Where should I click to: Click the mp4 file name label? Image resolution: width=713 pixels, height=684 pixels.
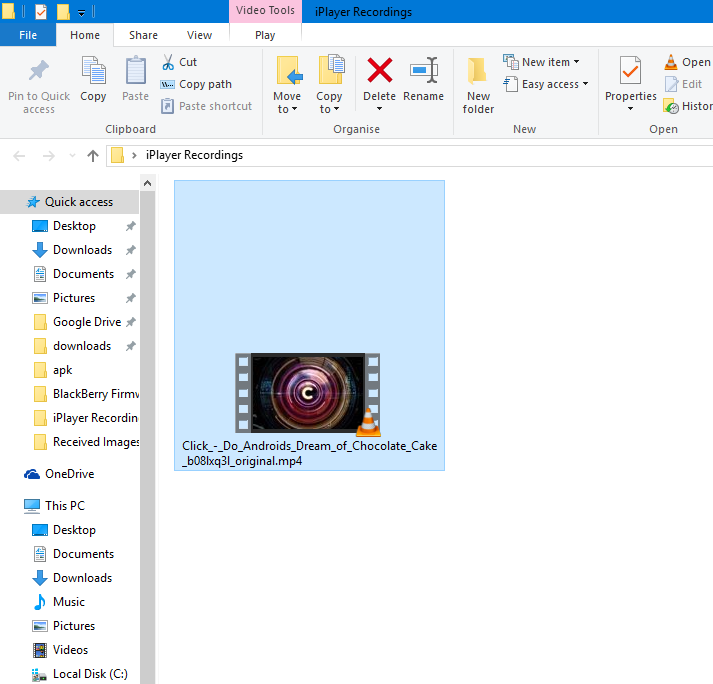[x=309, y=453]
